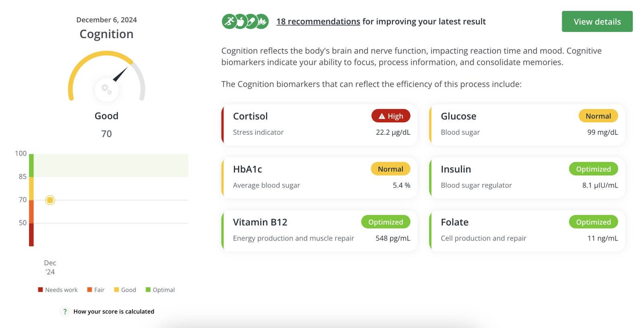The width and height of the screenshot is (644, 328).
Task: Click the gauge needle pointer
Action: tap(120, 74)
